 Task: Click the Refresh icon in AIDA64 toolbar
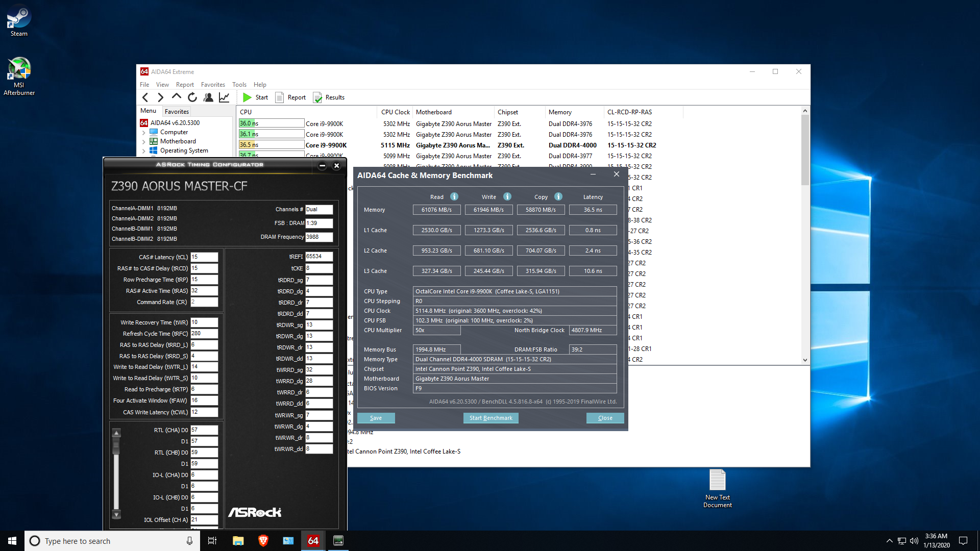point(192,97)
